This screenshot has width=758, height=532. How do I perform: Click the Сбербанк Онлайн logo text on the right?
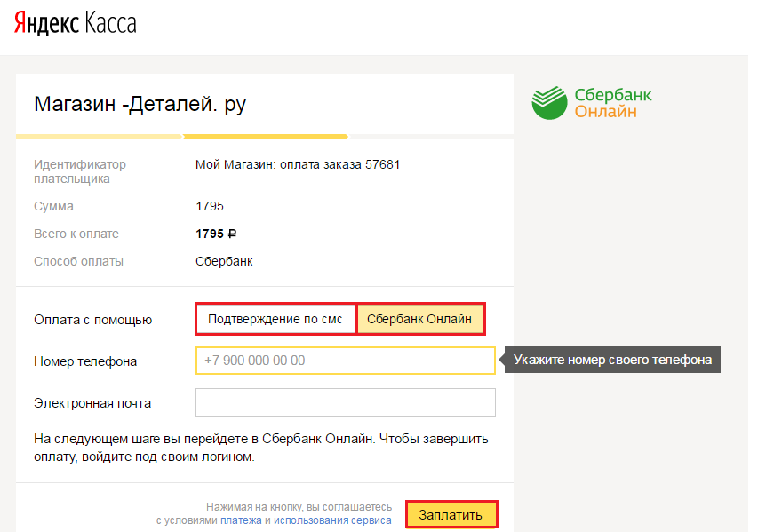tap(612, 103)
